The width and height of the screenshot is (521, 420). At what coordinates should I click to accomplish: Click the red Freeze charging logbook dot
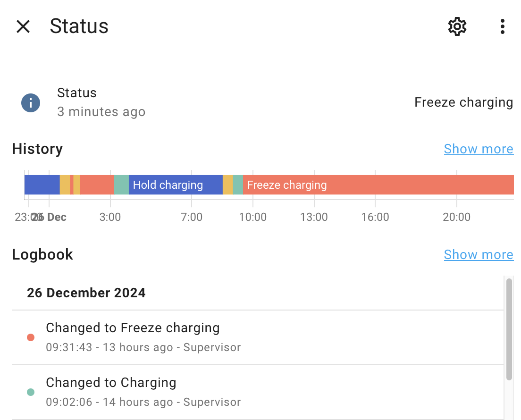pos(31,337)
